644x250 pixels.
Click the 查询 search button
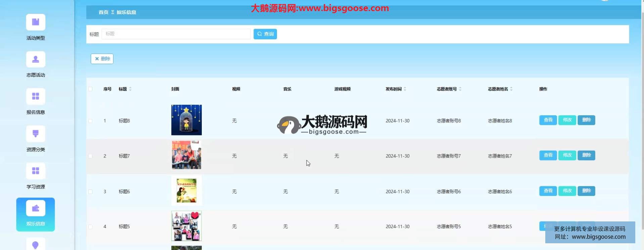point(265,34)
